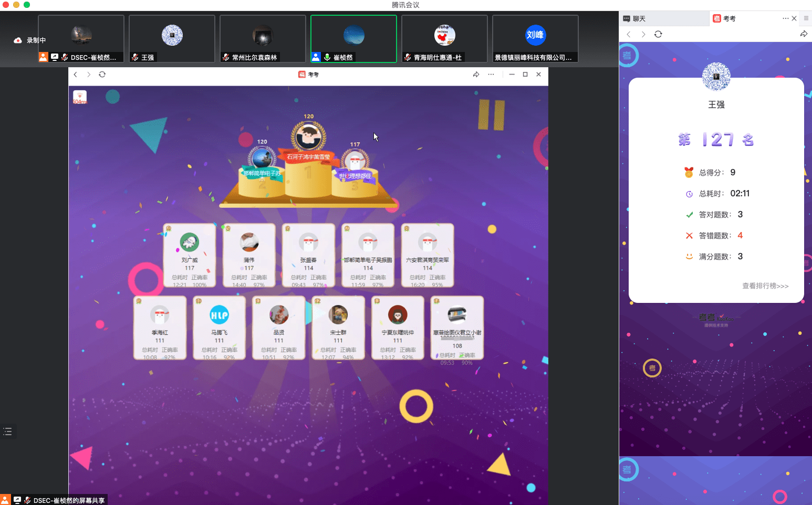Screen dimensions: 812x505
Task: Select participant thumbnail 刘峰
Action: [x=535, y=39]
